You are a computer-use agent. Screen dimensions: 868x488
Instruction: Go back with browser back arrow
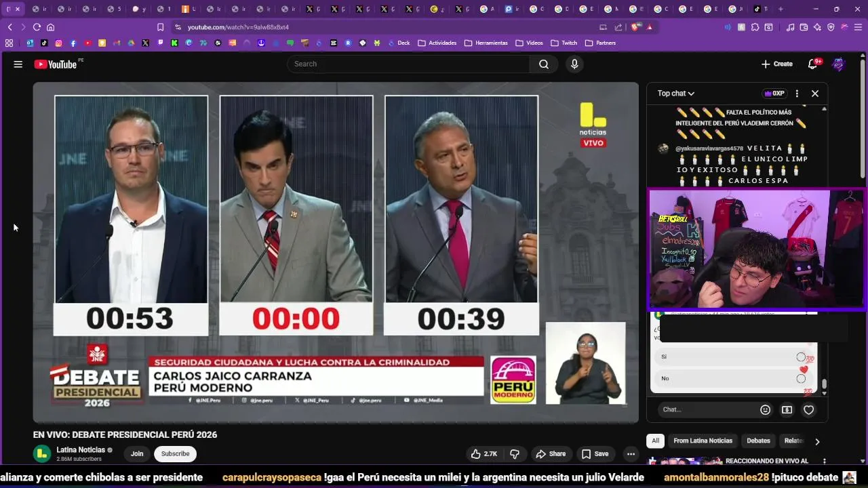9,27
